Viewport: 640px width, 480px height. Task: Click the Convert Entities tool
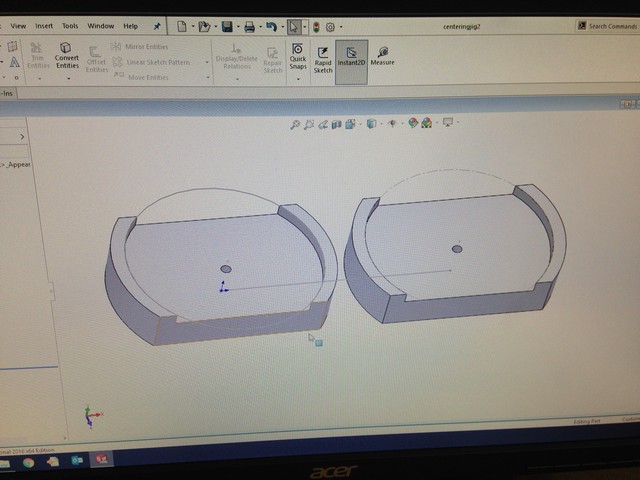pos(66,56)
